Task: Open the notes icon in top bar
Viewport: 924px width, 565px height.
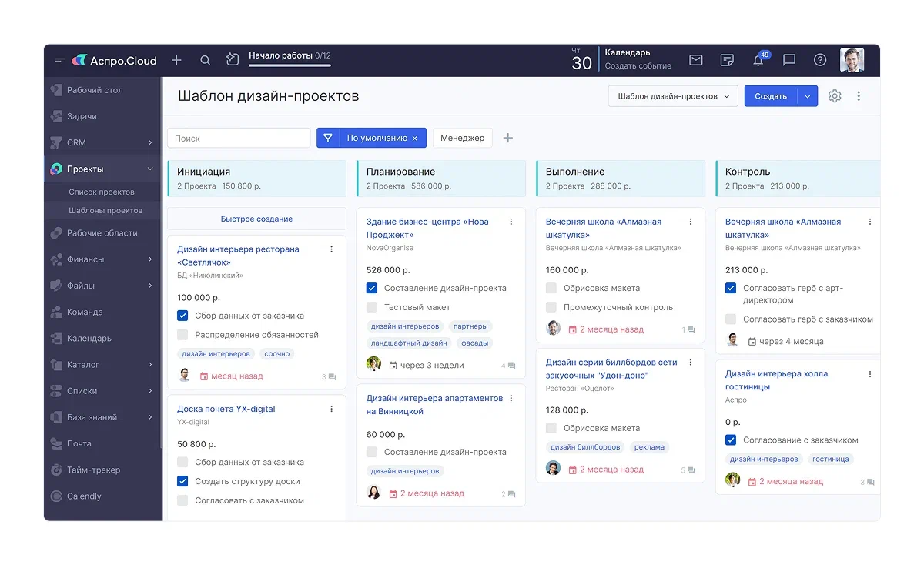Action: click(727, 60)
